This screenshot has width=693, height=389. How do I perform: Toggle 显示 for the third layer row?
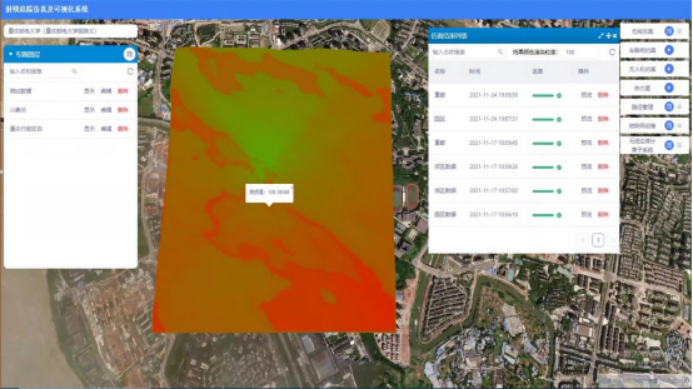(x=89, y=129)
